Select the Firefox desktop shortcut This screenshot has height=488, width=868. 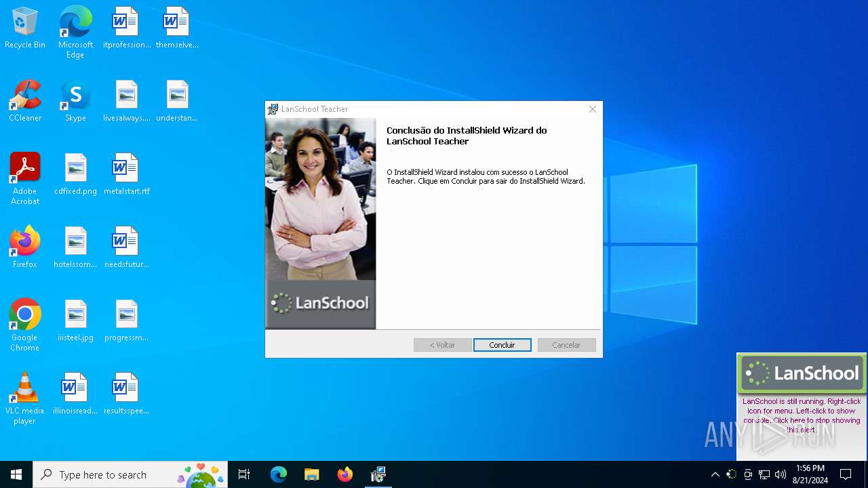click(25, 248)
